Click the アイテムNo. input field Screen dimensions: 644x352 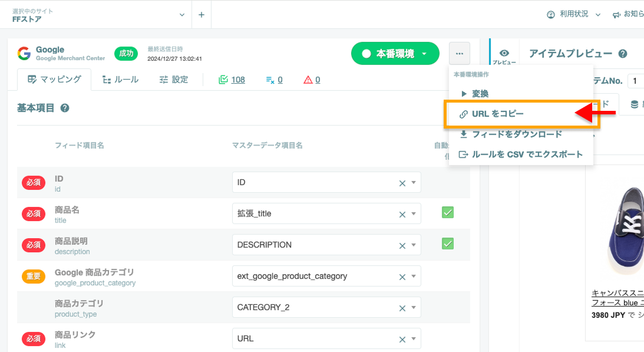click(x=635, y=81)
